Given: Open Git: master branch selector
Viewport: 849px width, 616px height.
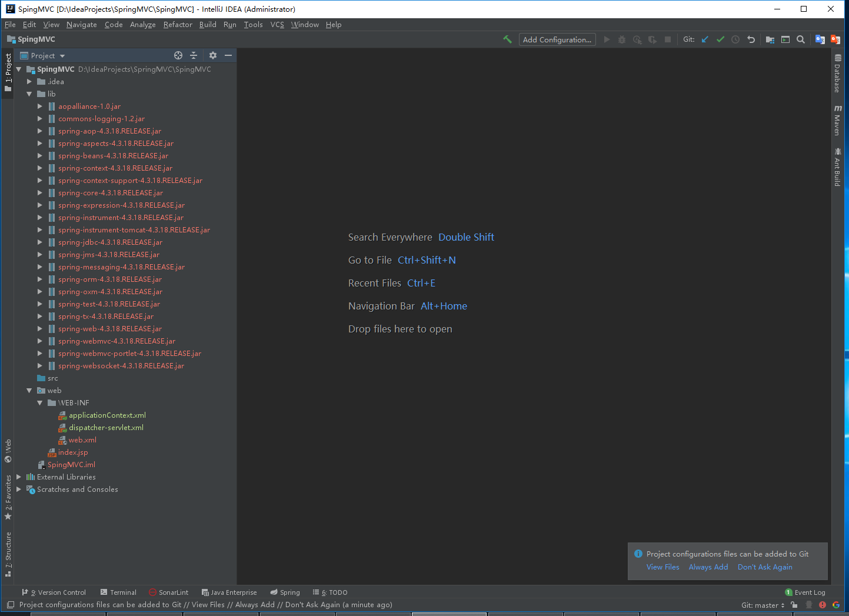Looking at the screenshot, I should coord(763,605).
